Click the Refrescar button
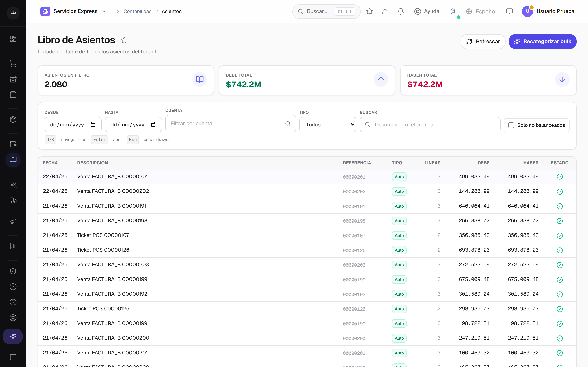Viewport: 588px width, 367px height. 483,42
